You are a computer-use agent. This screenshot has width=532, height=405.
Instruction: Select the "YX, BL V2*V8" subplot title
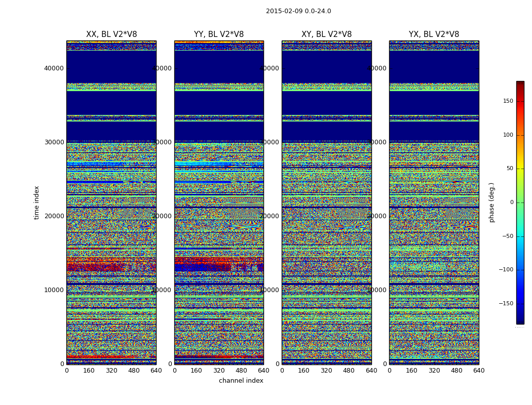pos(434,34)
